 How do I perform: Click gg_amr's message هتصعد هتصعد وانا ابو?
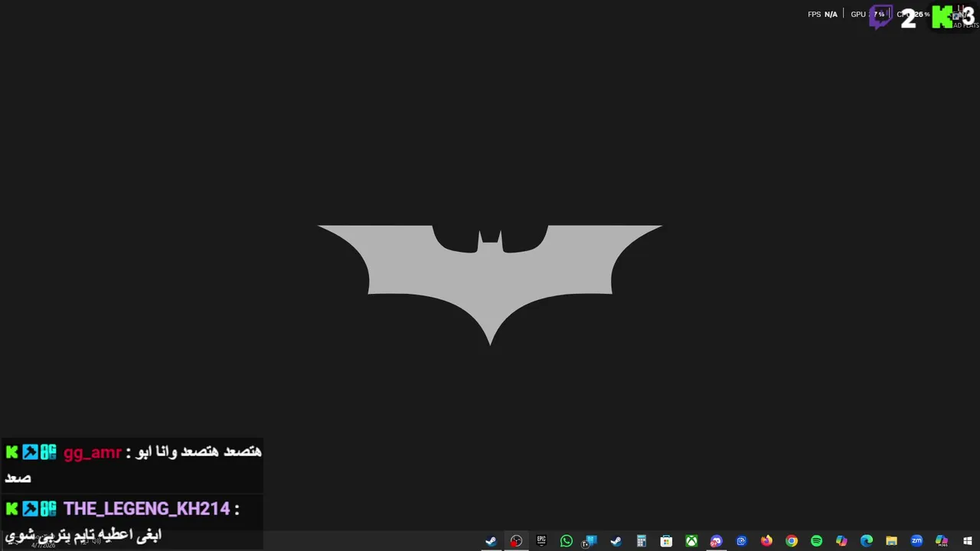pyautogui.click(x=199, y=452)
